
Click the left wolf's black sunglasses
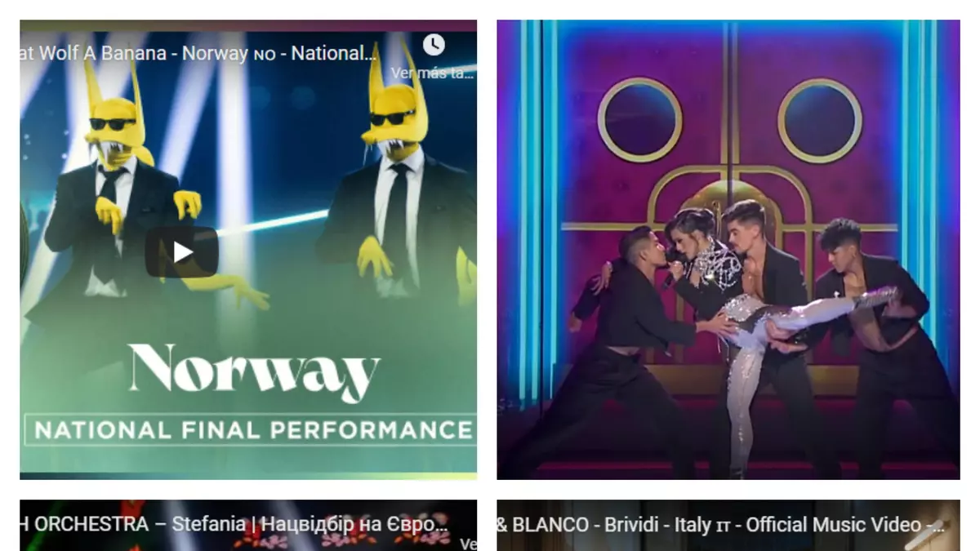pyautogui.click(x=113, y=124)
